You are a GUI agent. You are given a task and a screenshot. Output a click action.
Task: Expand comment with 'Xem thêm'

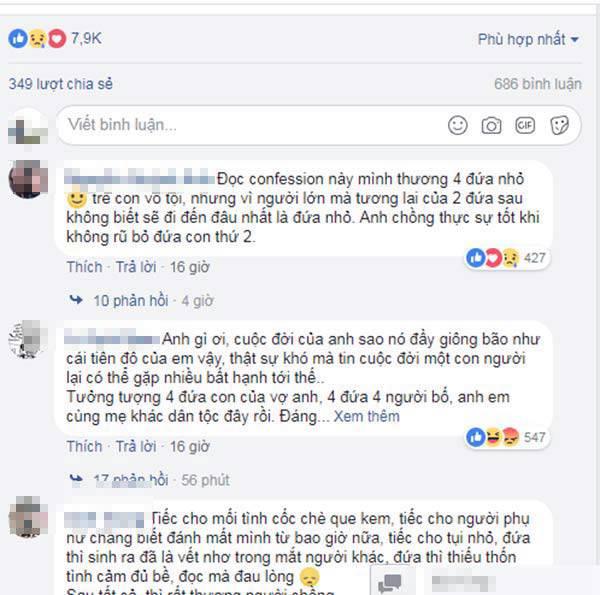tap(367, 416)
